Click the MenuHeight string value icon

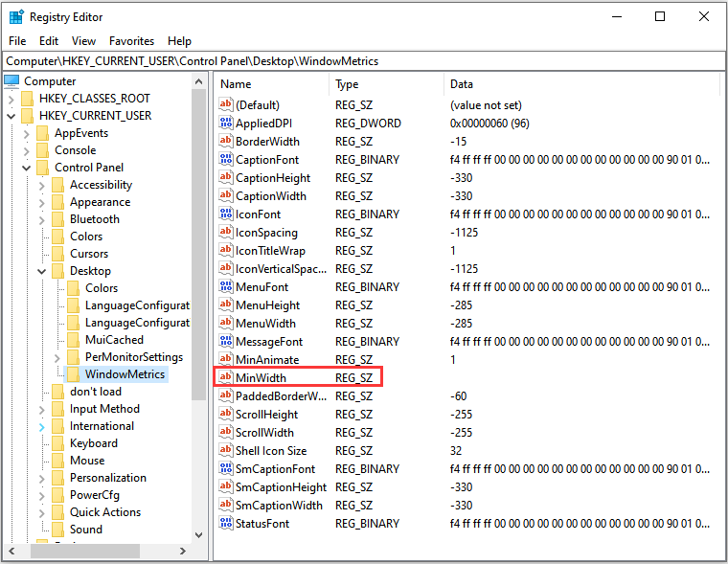pos(226,305)
